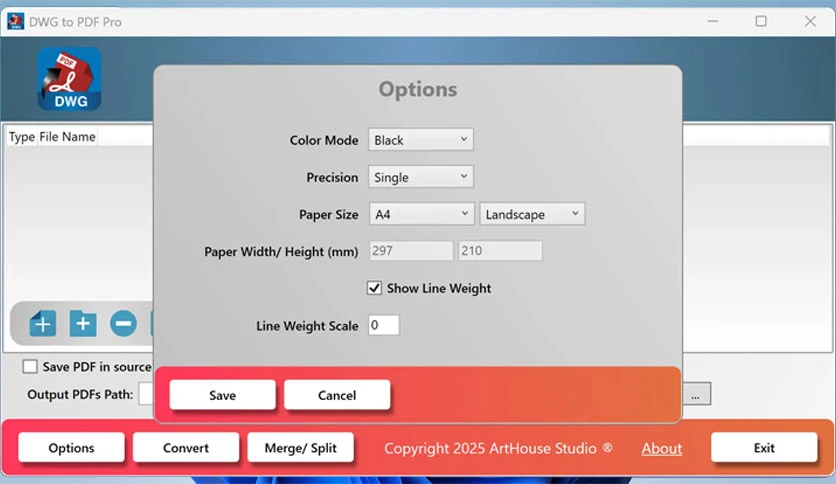Click the DWG to PDF logo
This screenshot has height=484, width=836.
click(x=69, y=79)
